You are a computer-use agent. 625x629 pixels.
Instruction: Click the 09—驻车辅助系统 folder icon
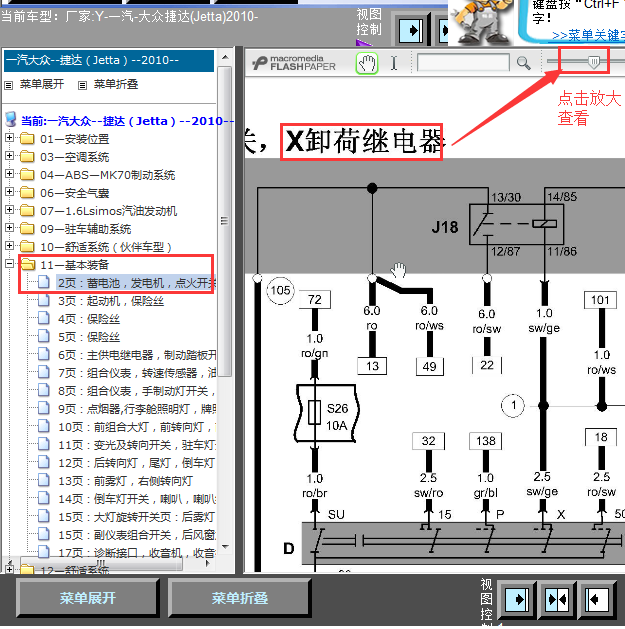tap(27, 229)
